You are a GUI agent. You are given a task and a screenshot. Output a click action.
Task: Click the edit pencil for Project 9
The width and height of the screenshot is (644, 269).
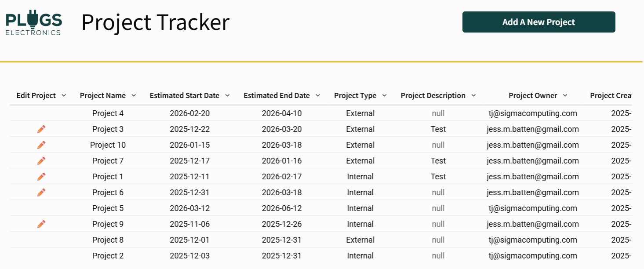(41, 224)
